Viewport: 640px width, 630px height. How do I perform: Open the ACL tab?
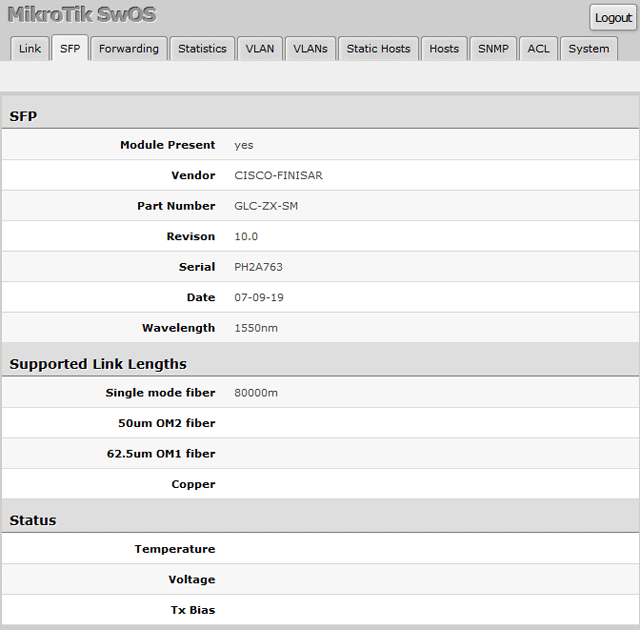tap(538, 49)
